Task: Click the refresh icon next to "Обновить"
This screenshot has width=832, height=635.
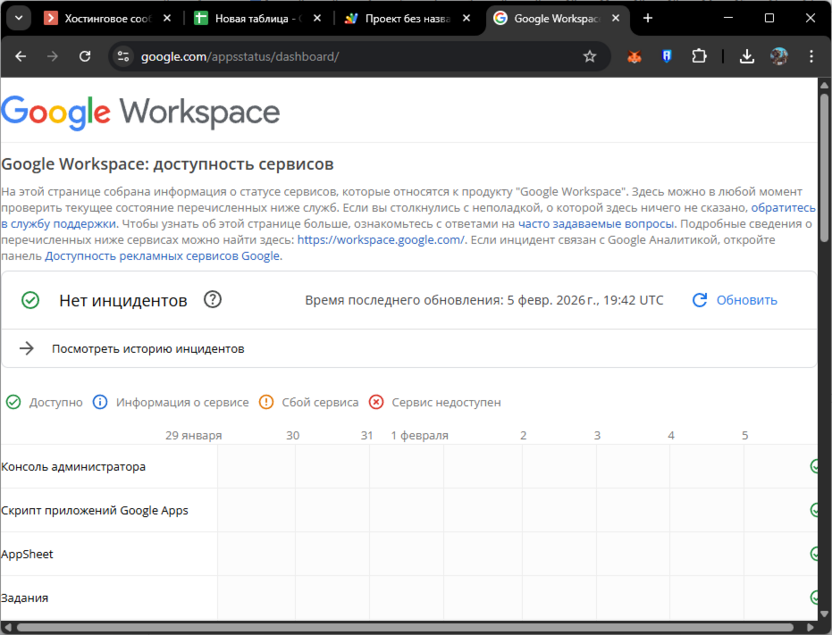Action: click(700, 299)
